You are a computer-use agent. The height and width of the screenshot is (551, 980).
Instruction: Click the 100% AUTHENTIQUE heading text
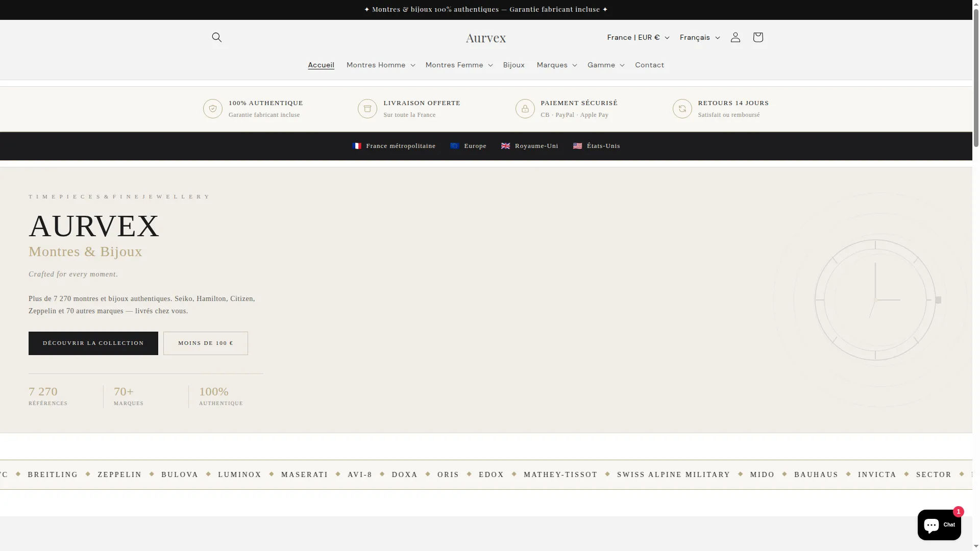[265, 103]
